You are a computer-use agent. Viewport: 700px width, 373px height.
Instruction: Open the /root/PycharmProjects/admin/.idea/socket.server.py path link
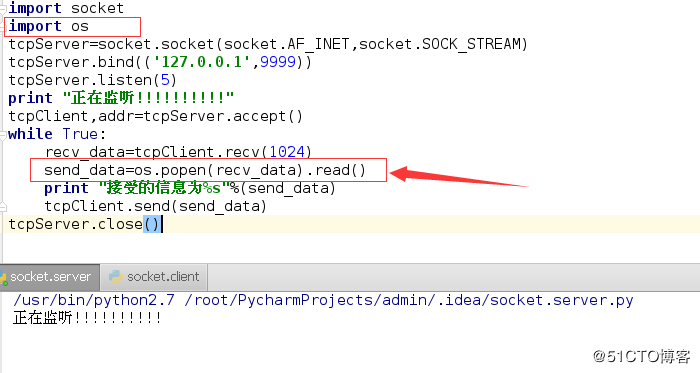click(408, 300)
